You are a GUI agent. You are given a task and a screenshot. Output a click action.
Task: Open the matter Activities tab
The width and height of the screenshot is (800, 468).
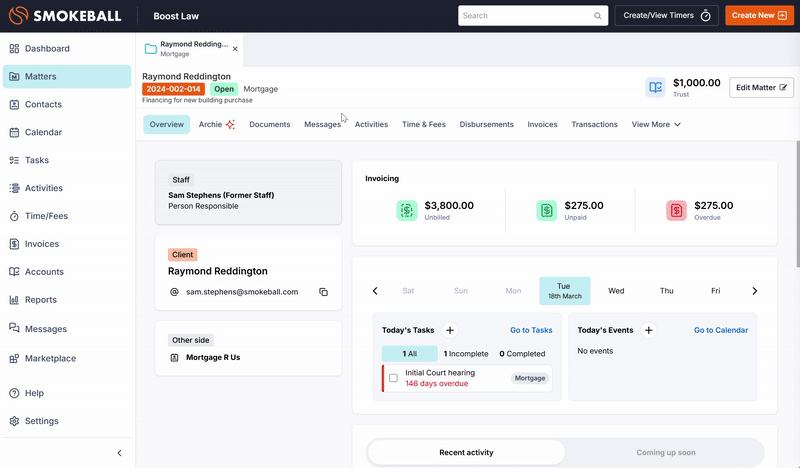click(x=371, y=125)
